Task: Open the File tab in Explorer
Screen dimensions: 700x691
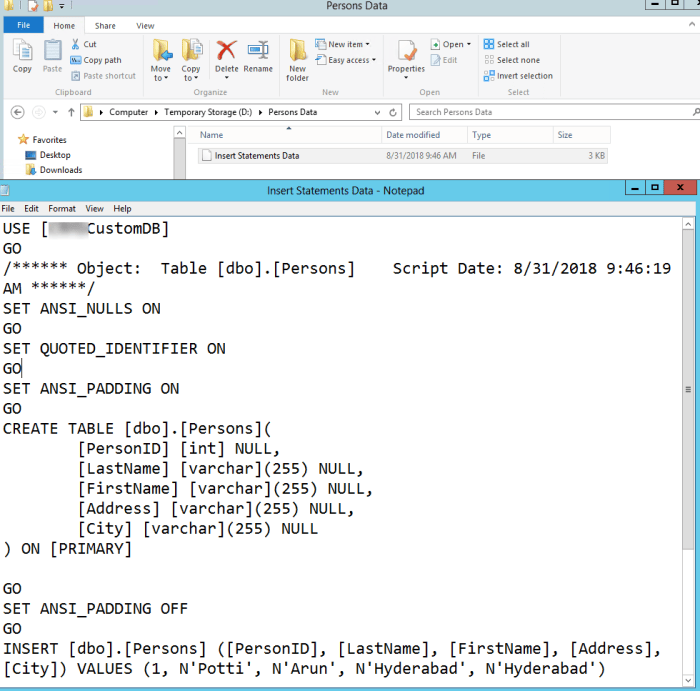Action: (24, 25)
